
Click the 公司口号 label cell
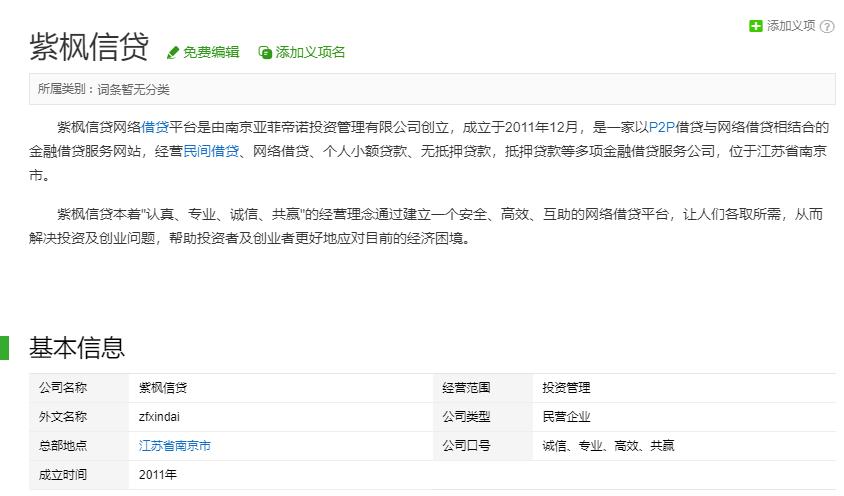tap(483, 446)
